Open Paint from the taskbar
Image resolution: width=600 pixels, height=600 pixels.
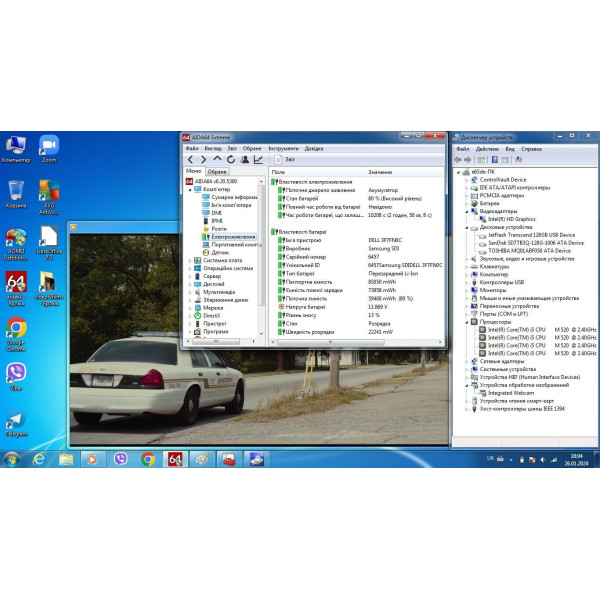[202, 459]
